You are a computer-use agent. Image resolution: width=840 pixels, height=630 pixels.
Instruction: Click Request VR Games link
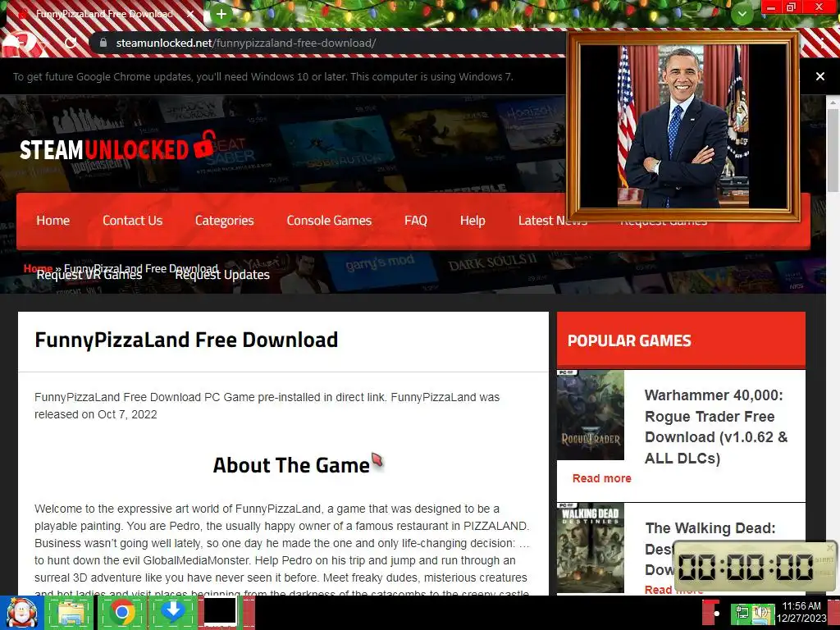(89, 275)
